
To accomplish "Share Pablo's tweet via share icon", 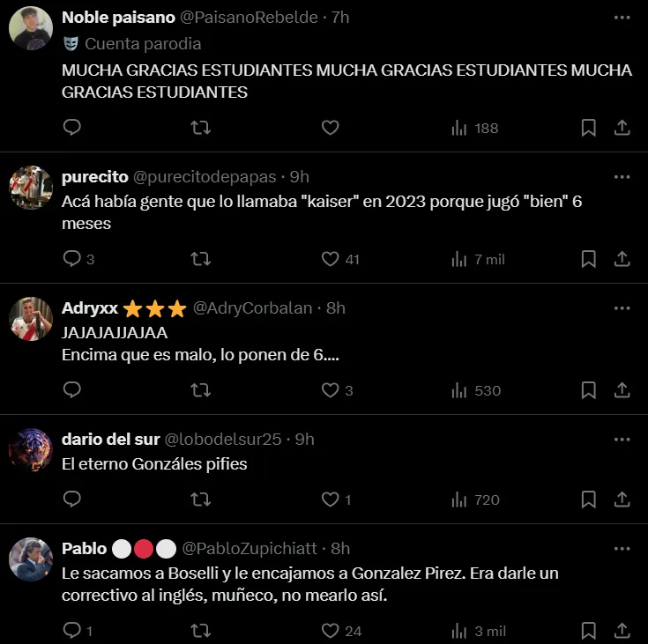I will click(622, 631).
